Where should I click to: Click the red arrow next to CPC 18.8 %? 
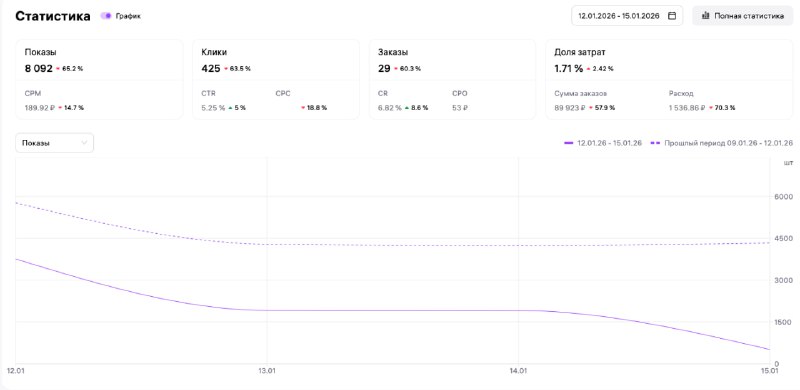(303, 108)
